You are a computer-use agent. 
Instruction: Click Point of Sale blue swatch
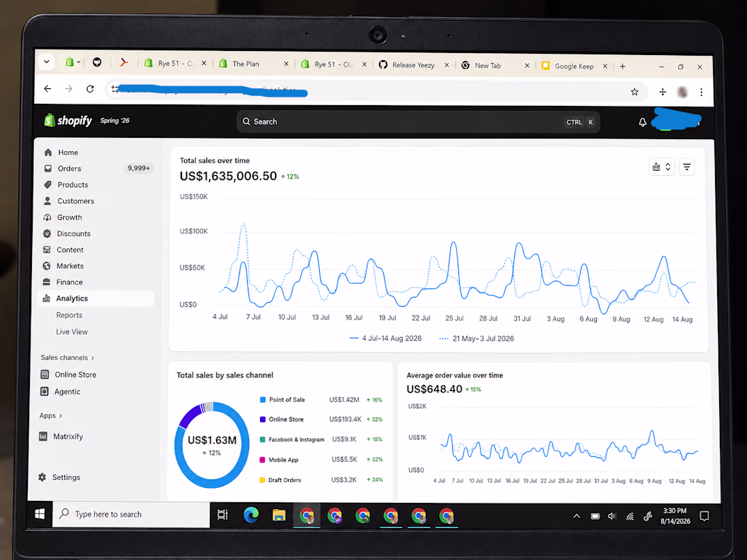[x=263, y=400]
